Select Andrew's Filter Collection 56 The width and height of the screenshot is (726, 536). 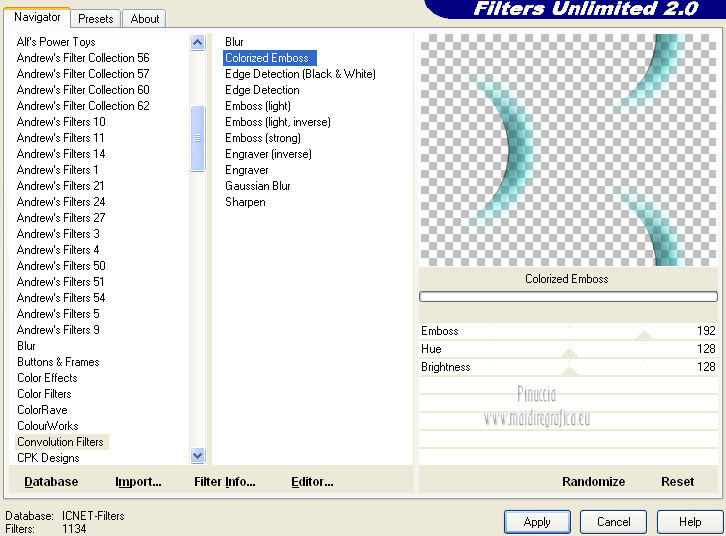coord(83,58)
